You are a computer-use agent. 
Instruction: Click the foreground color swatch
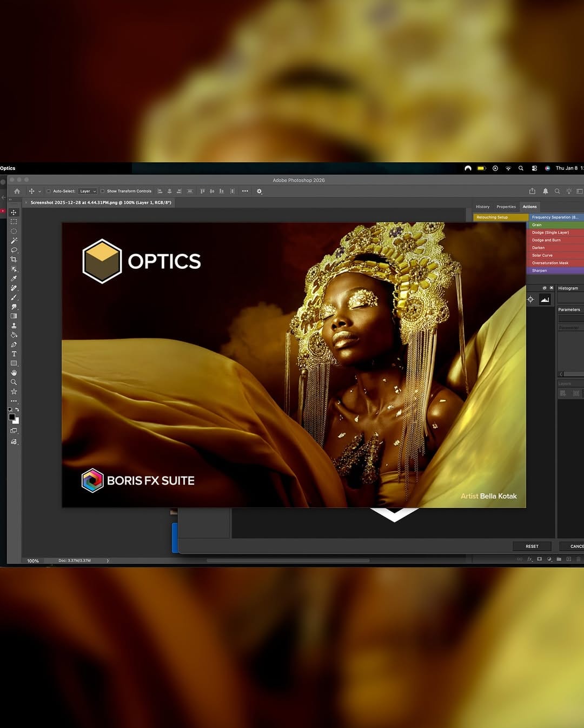[x=11, y=416]
